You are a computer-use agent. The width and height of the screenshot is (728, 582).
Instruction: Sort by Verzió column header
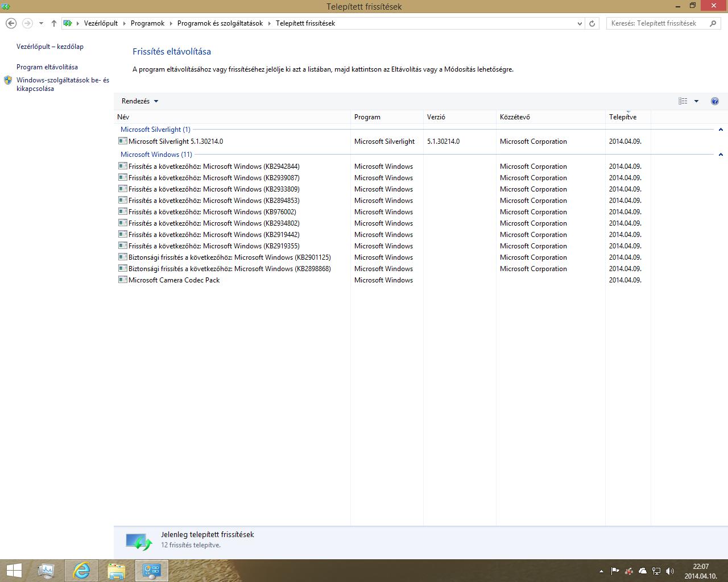(460, 117)
